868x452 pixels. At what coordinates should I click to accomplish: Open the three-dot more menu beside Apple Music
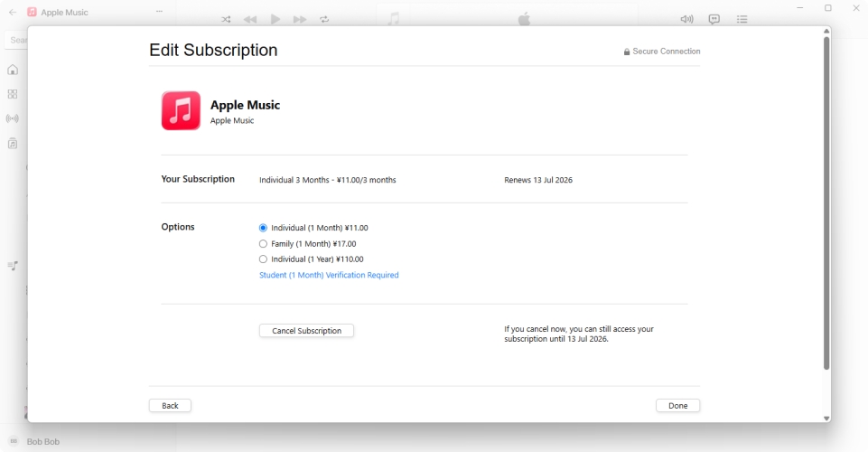(x=160, y=12)
